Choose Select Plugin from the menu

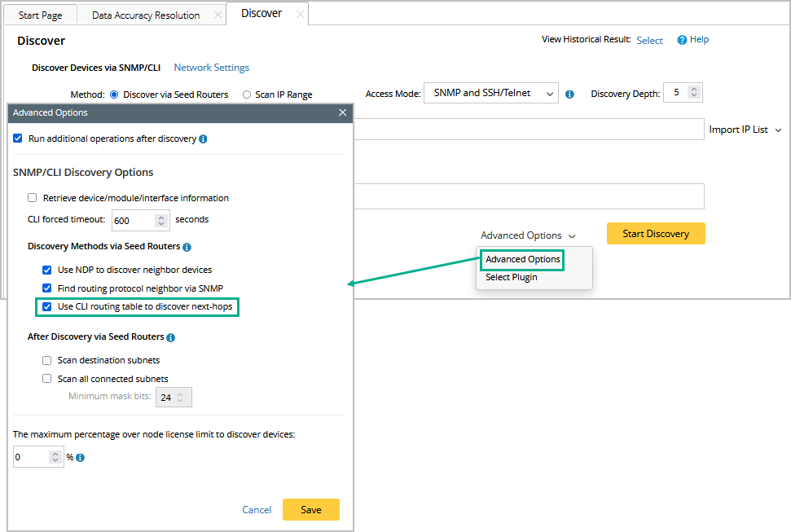[x=511, y=277]
